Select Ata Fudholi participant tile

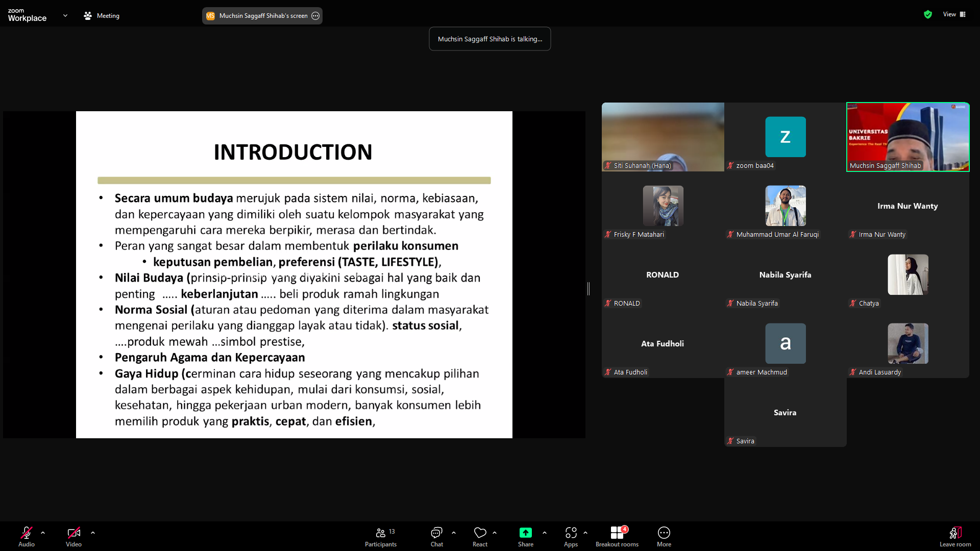[x=663, y=343]
